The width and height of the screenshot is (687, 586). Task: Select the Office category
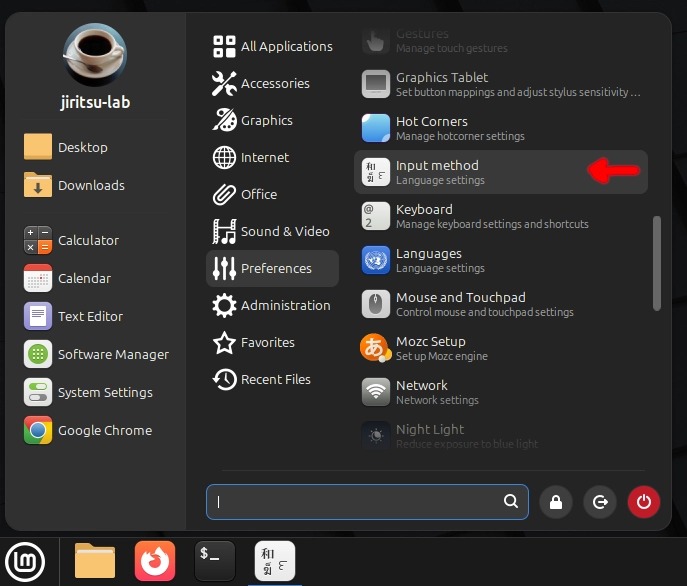point(272,194)
